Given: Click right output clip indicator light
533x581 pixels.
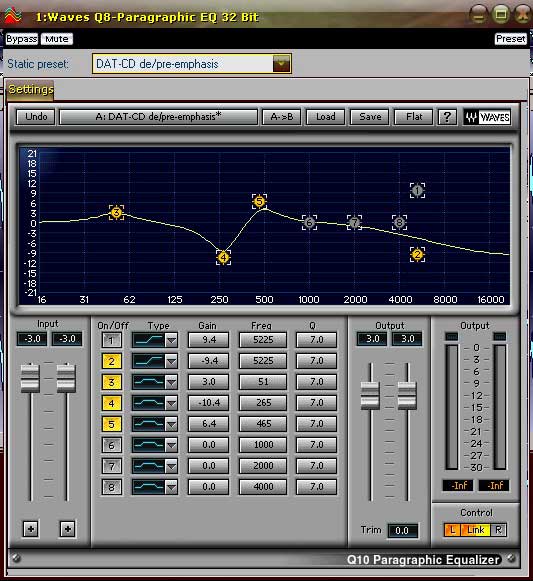Looking at the screenshot, I should click(500, 336).
